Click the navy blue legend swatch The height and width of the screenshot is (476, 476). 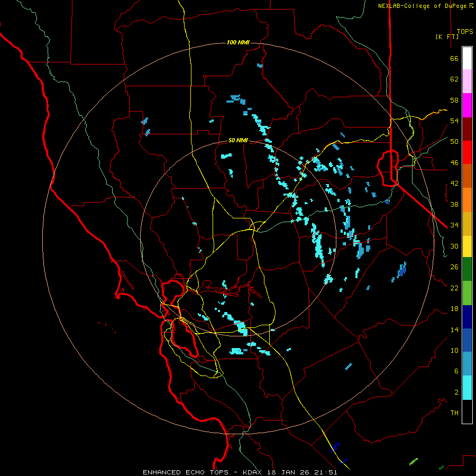tap(467, 317)
